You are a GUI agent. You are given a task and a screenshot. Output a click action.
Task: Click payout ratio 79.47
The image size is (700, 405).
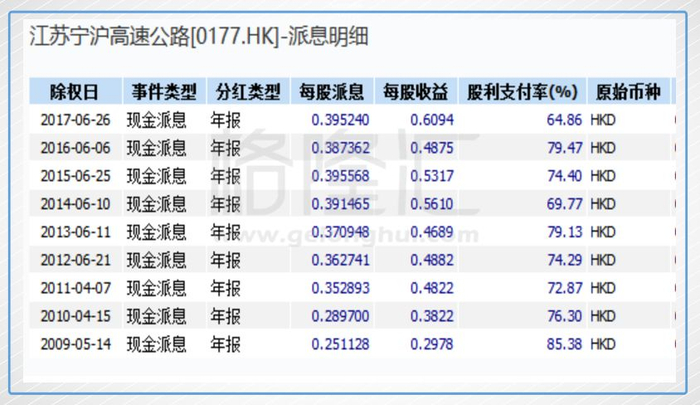point(565,148)
